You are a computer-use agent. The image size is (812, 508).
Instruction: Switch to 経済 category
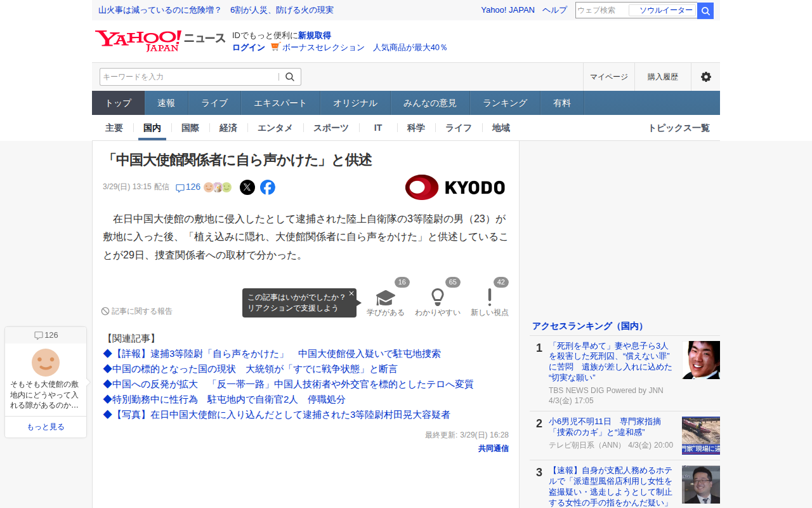tap(228, 128)
